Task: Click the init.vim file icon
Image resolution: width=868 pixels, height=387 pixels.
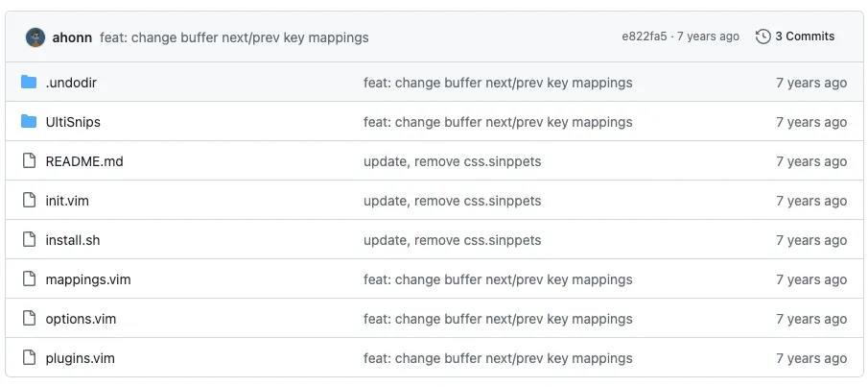Action: pos(29,201)
